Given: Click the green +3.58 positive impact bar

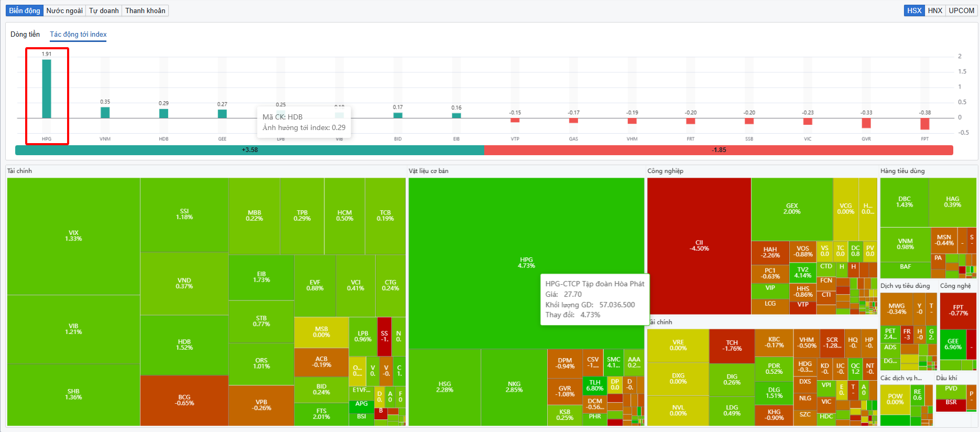Looking at the screenshot, I should 249,150.
